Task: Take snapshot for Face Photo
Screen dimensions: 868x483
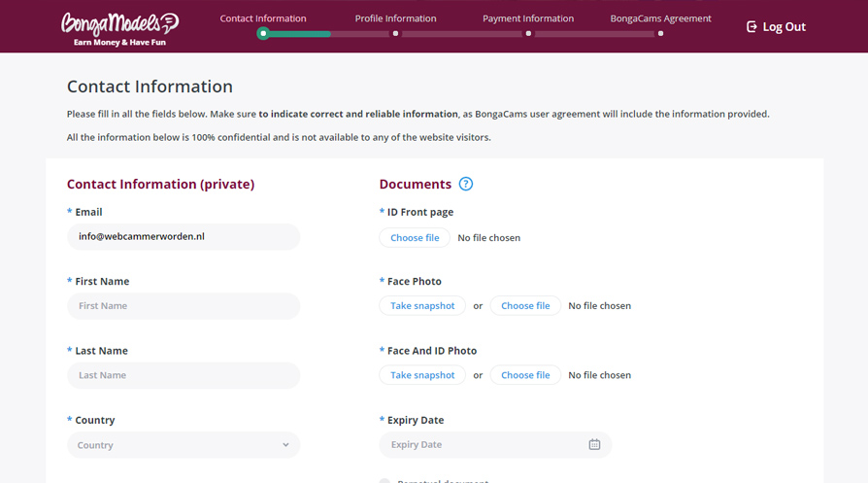Action: click(x=422, y=306)
